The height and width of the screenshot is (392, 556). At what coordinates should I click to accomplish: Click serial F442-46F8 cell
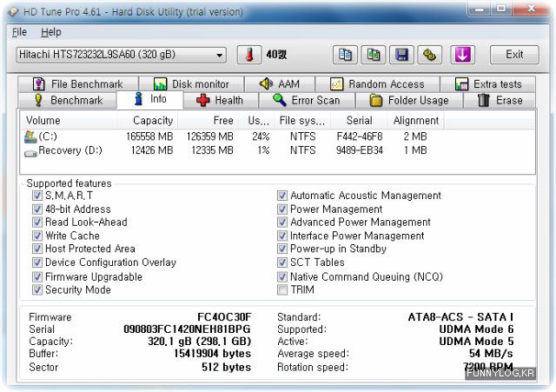pyautogui.click(x=359, y=136)
